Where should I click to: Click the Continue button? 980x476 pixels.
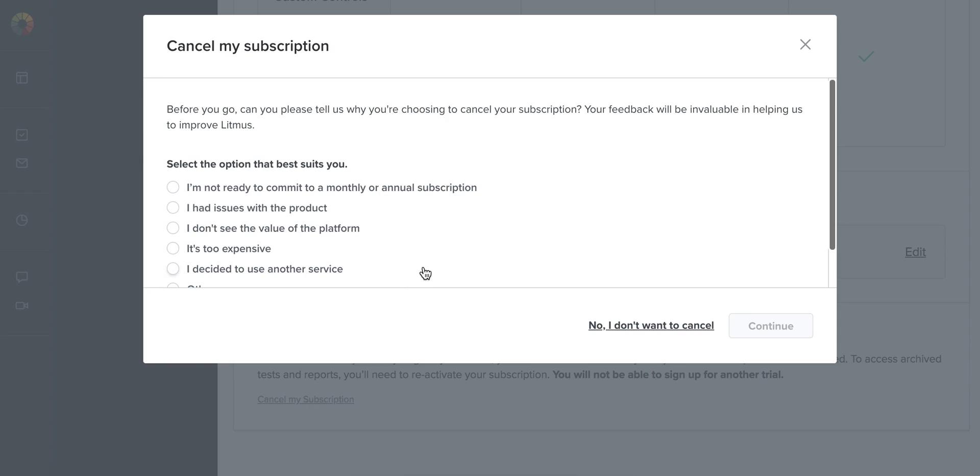tap(770, 325)
